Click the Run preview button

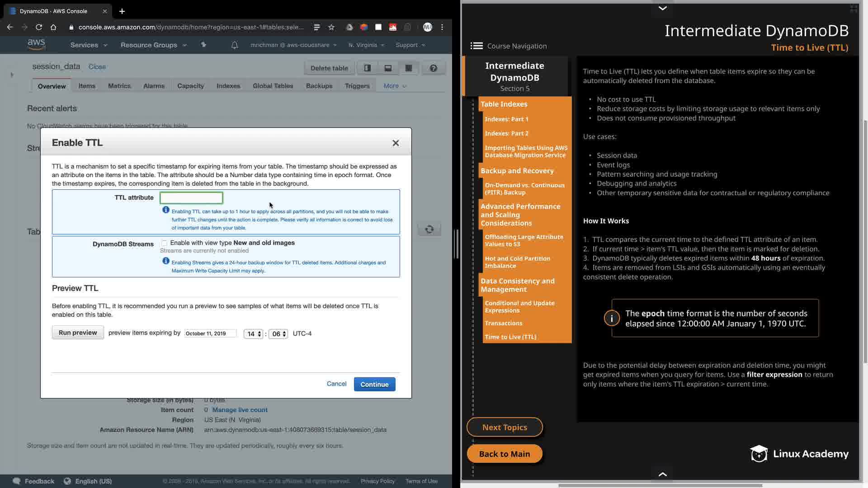[x=78, y=333]
